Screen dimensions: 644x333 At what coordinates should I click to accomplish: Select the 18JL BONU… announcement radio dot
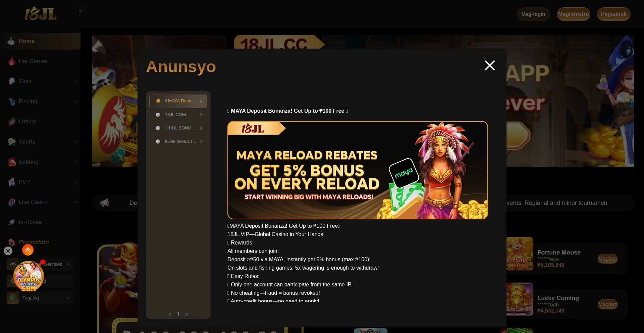(x=158, y=128)
